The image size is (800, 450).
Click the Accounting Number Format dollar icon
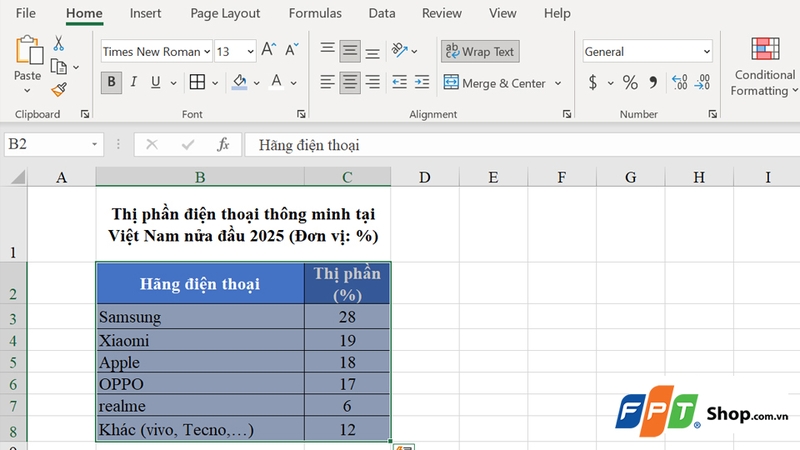593,83
